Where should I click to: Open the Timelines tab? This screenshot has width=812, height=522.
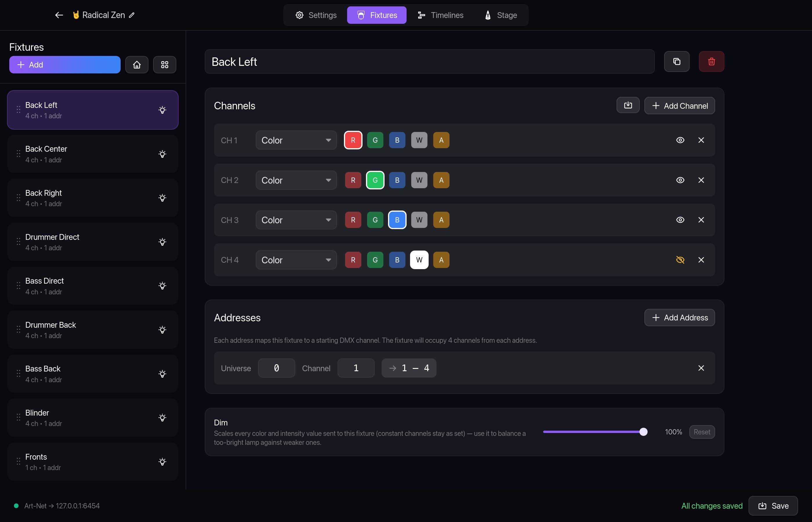[x=440, y=15]
